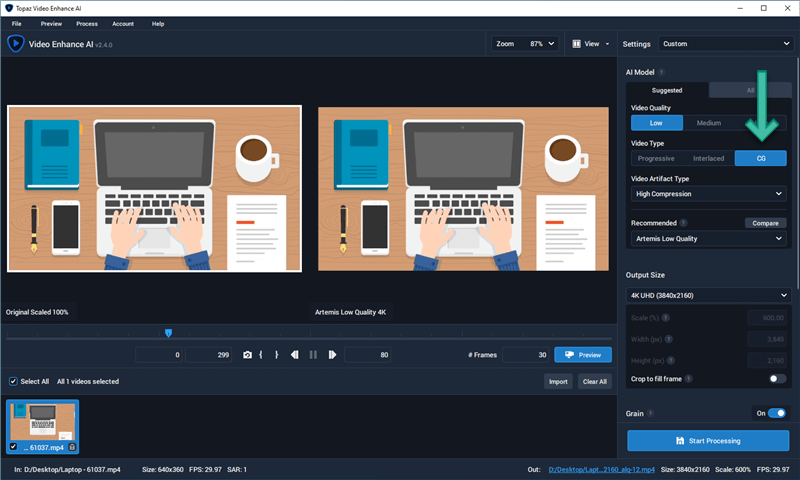Open Scale (%) help question mark
This screenshot has width=800, height=480.
(665, 318)
